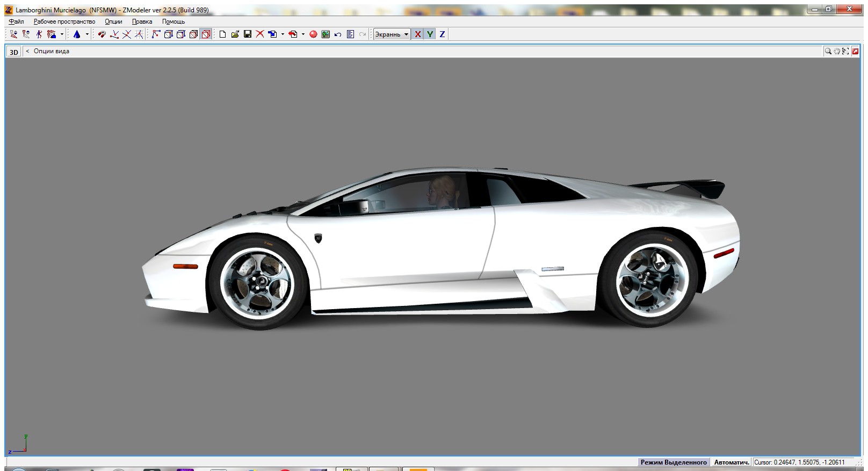Open the Файл menu
Viewport: 868px width, 471px height.
click(x=16, y=22)
